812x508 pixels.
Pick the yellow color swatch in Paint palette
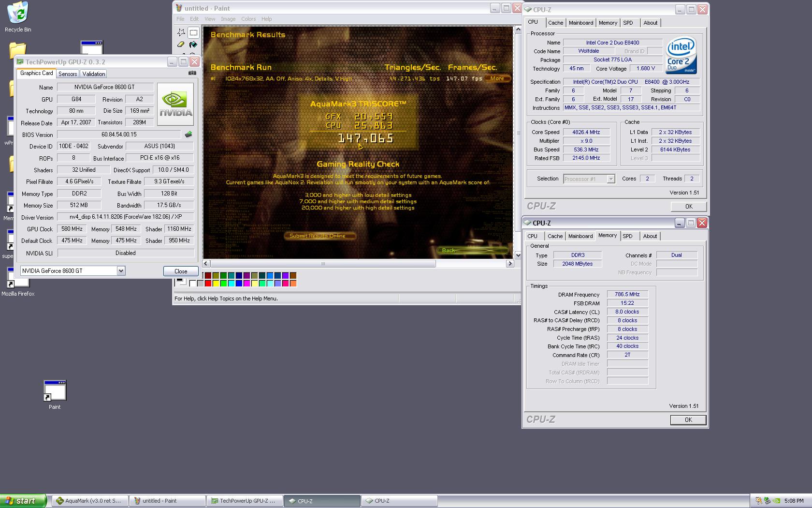216,284
